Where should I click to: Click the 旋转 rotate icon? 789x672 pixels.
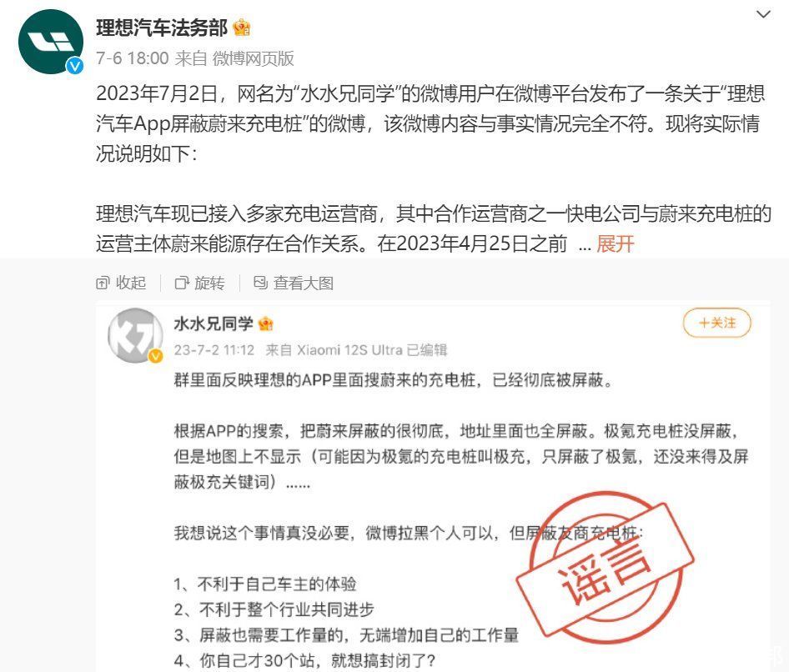point(181,283)
